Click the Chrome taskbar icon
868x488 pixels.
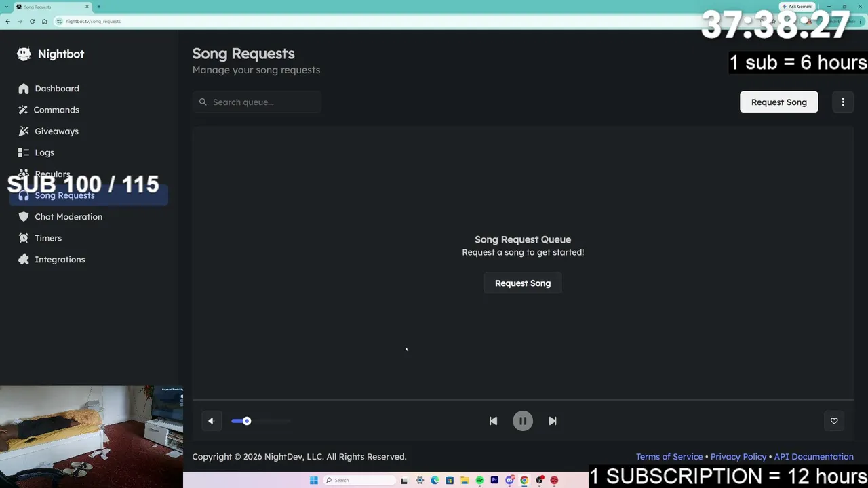point(524,481)
